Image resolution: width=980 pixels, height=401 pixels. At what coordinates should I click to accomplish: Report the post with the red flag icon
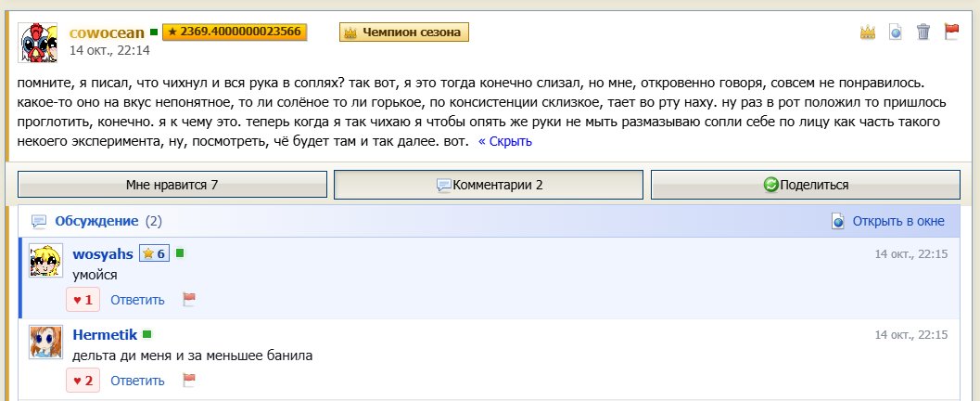click(951, 32)
